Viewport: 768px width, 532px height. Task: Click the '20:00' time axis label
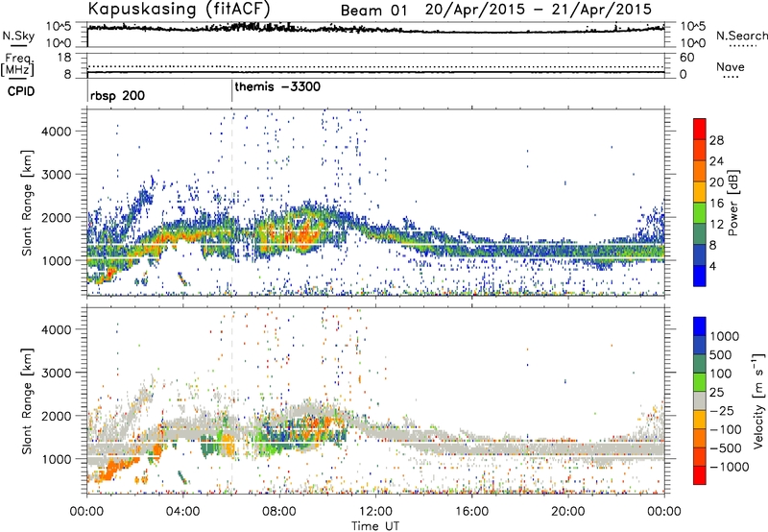(x=567, y=512)
